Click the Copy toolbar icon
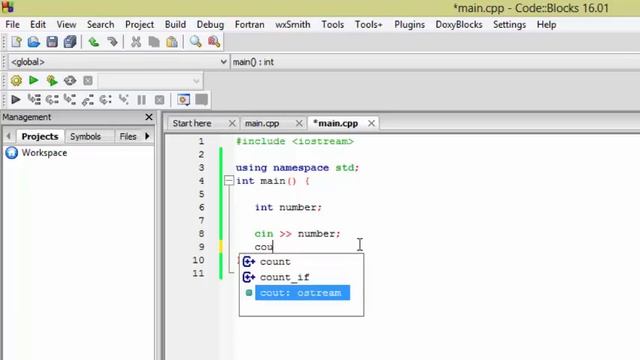 pyautogui.click(x=154, y=42)
